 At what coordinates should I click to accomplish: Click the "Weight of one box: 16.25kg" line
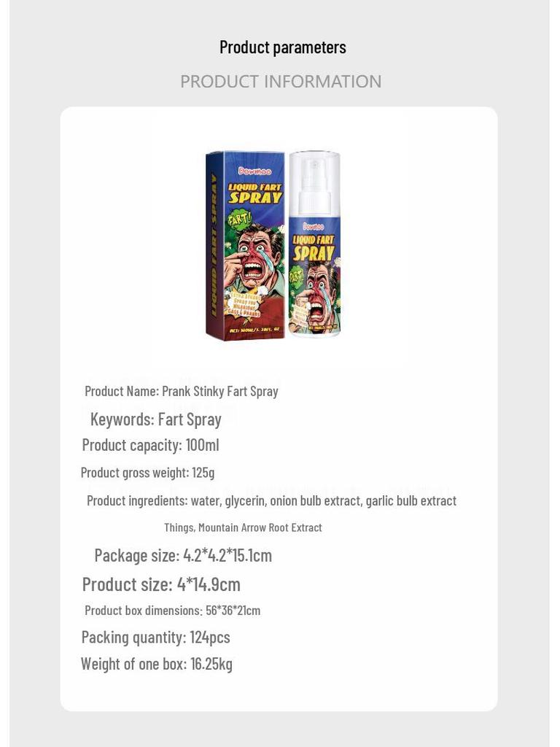click(x=156, y=664)
